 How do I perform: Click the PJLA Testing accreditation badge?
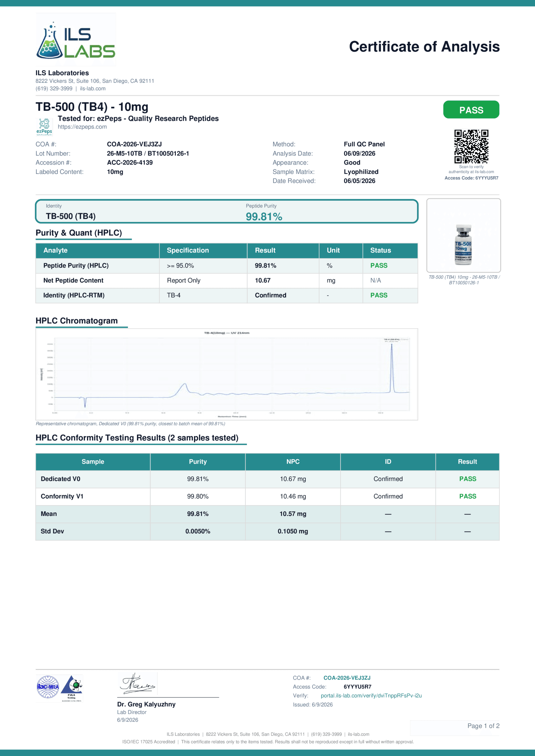point(72,688)
